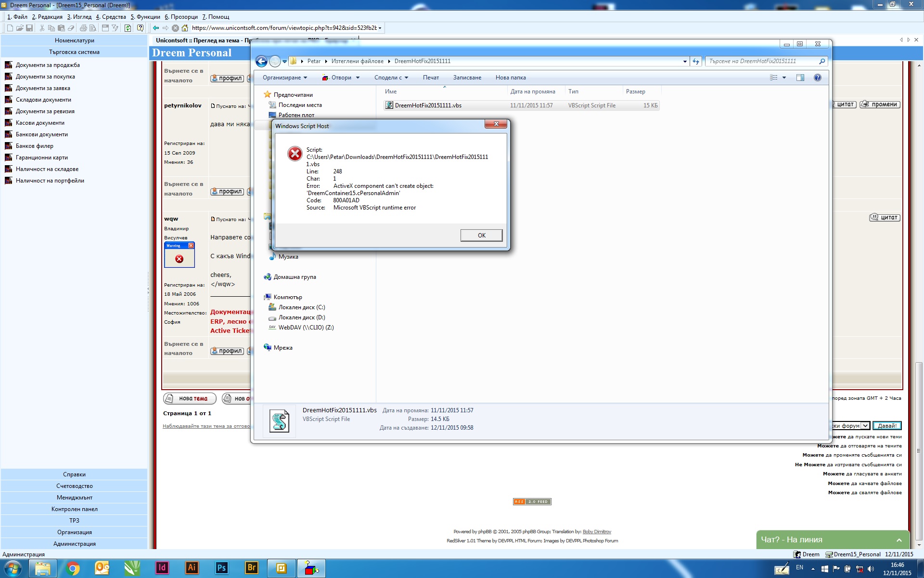The width and height of the screenshot is (924, 578).
Task: Click OK in Windows Script Host dialog
Action: 481,235
